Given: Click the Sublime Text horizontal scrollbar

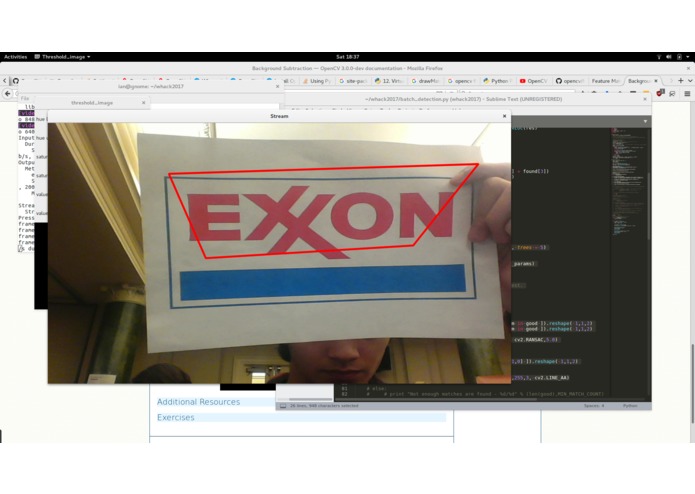Looking at the screenshot, I should tap(437, 399).
